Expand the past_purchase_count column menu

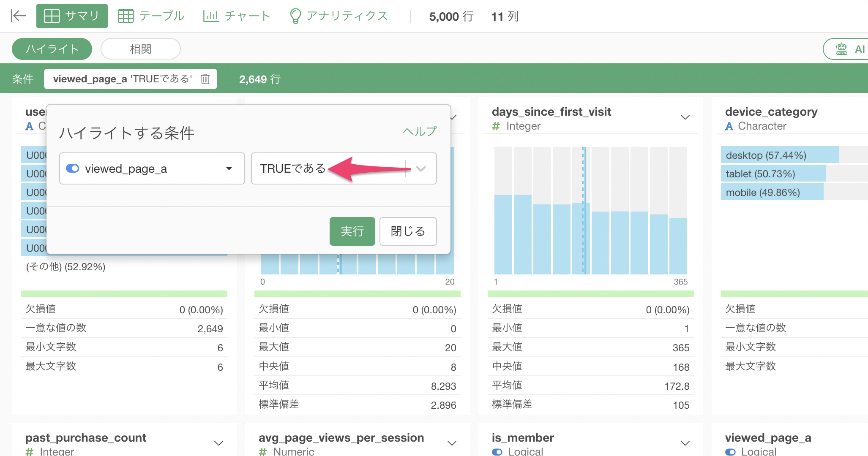218,443
